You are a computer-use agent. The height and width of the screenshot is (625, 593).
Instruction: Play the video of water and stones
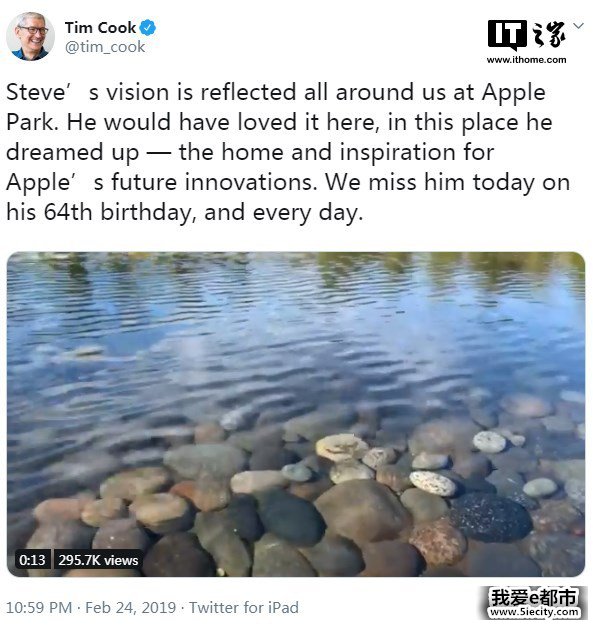click(296, 414)
